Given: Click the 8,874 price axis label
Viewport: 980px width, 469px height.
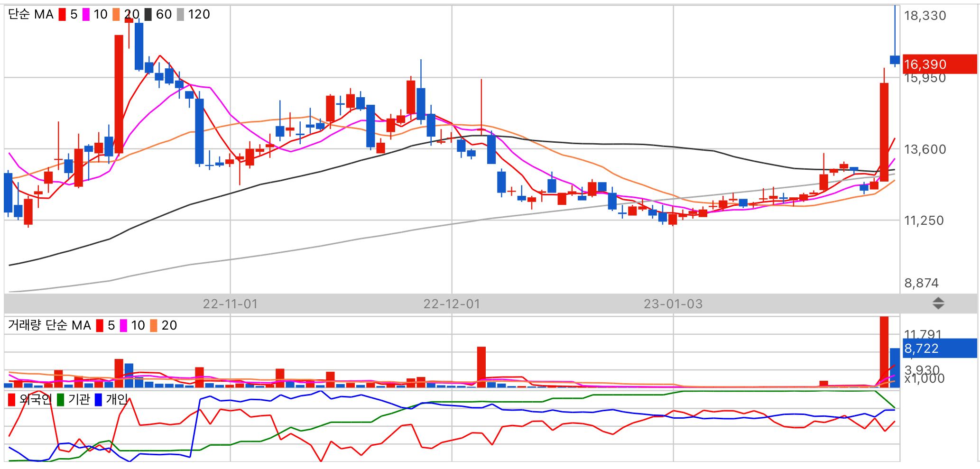Looking at the screenshot, I should (x=922, y=283).
